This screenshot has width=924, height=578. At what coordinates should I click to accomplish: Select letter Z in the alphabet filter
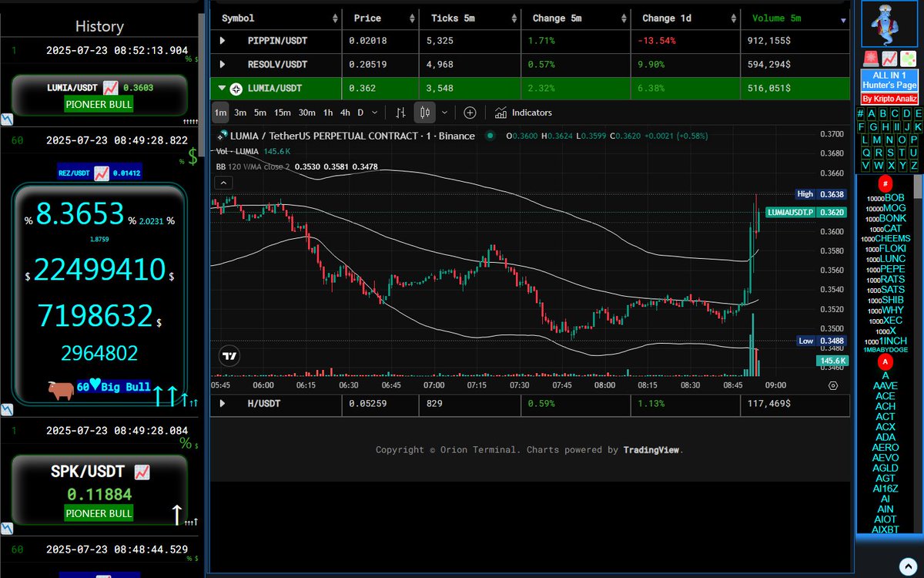[914, 166]
